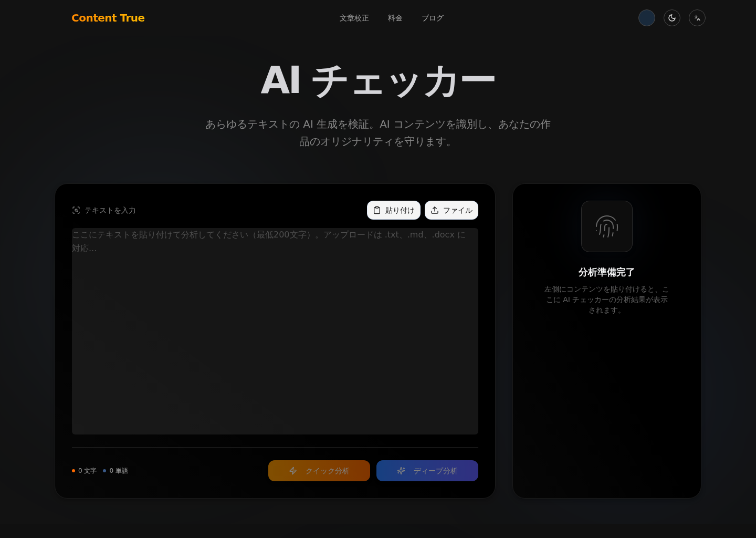756x538 pixels.
Task: Select the scan icon beside テキストを入力
Action: (77, 210)
